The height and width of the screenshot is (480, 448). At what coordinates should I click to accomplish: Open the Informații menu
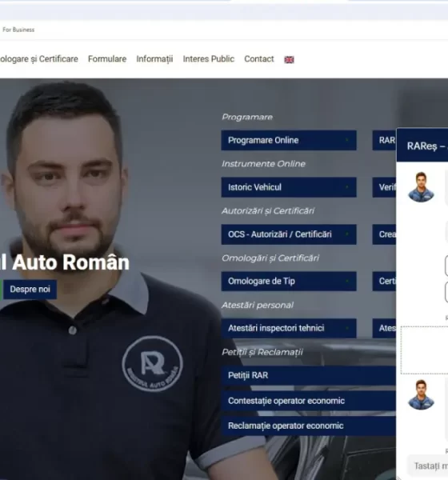click(154, 58)
